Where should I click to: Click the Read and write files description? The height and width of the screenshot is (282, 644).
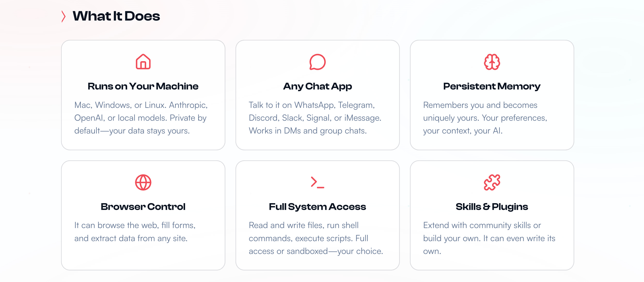[x=316, y=238]
